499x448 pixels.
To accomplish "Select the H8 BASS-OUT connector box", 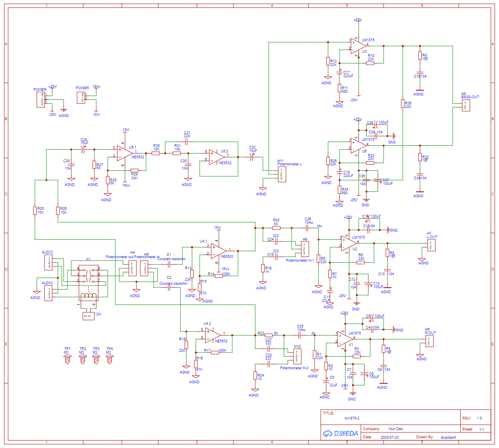I will click(466, 105).
